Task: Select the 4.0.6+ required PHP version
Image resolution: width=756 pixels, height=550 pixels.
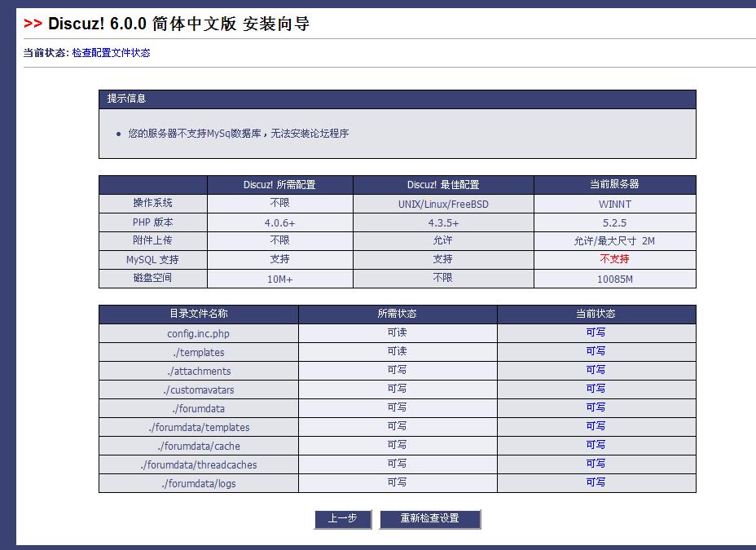Action: [279, 222]
